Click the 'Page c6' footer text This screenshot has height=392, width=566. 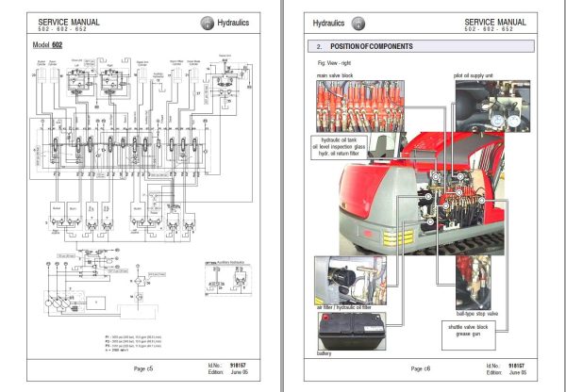coord(421,368)
